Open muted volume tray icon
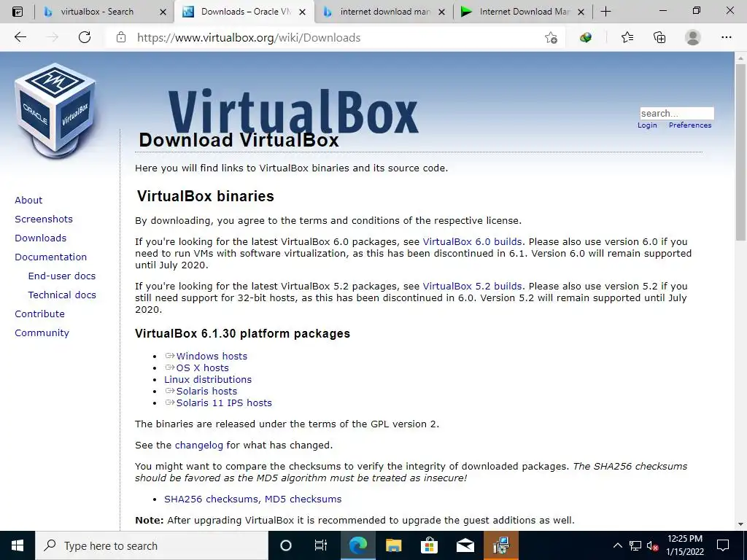Viewport: 747px width, 560px height. (653, 545)
